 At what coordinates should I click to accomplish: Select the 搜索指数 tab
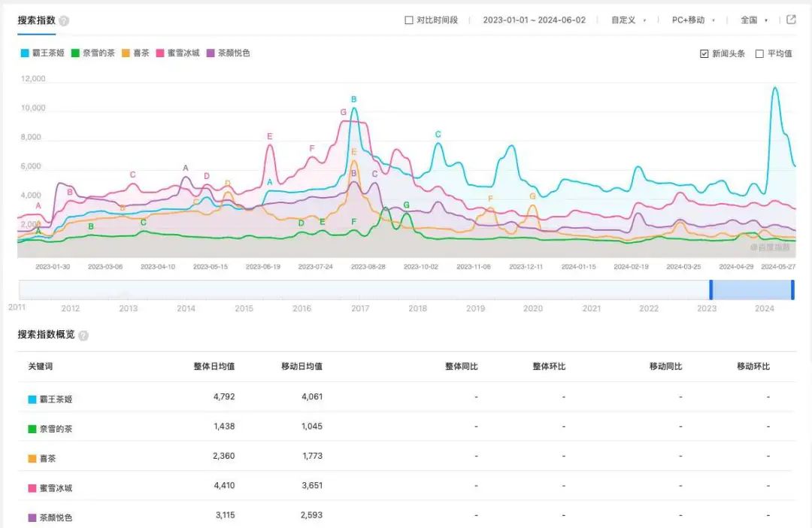(36, 20)
